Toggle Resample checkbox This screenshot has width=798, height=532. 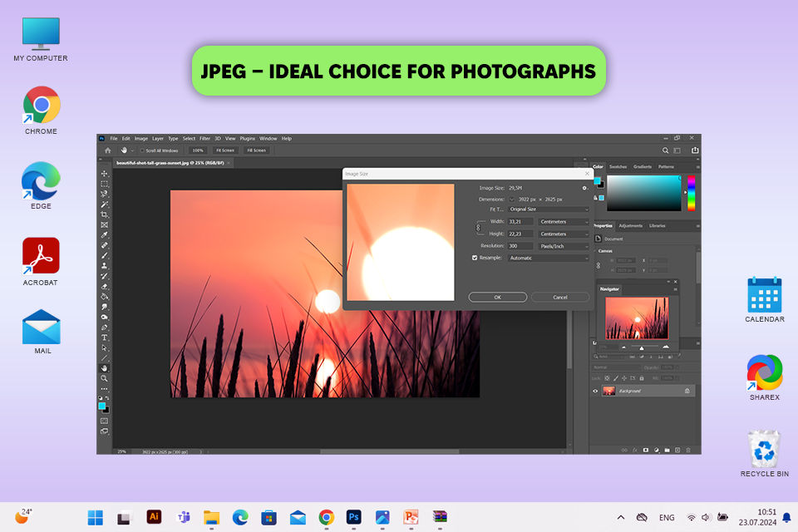click(x=475, y=258)
